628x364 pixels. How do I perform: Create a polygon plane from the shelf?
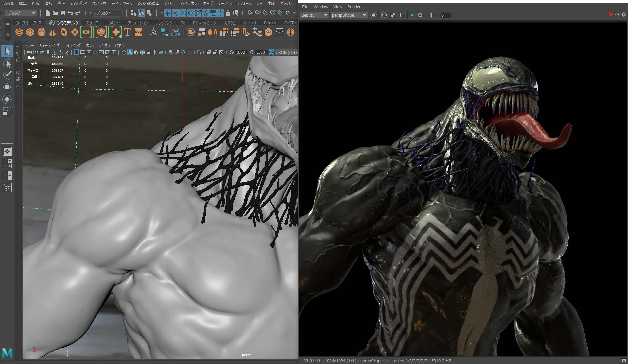click(x=75, y=32)
